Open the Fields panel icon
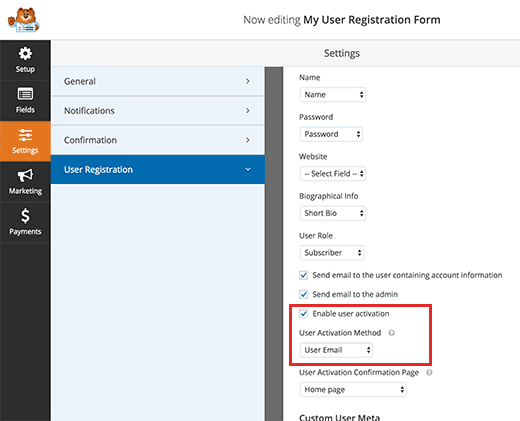 (25, 94)
